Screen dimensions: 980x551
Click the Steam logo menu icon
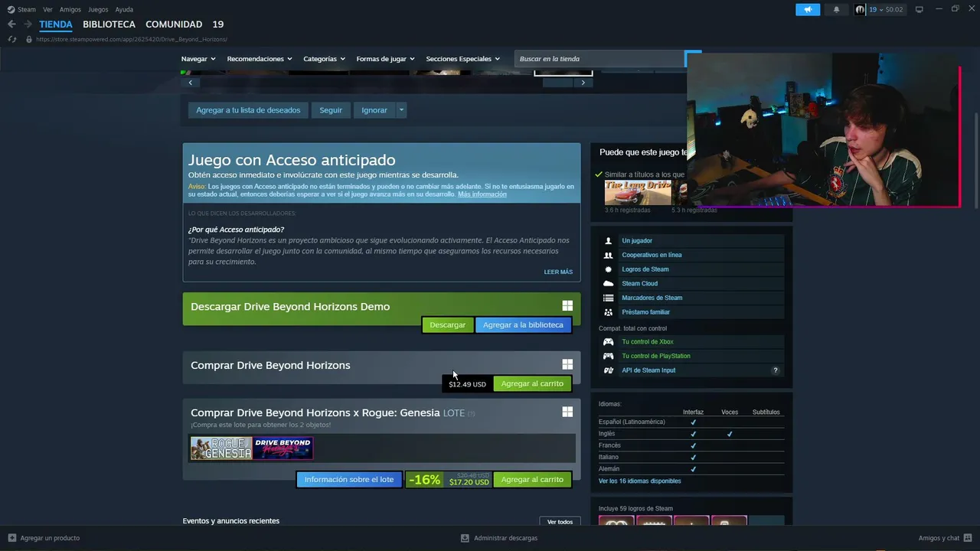point(11,10)
